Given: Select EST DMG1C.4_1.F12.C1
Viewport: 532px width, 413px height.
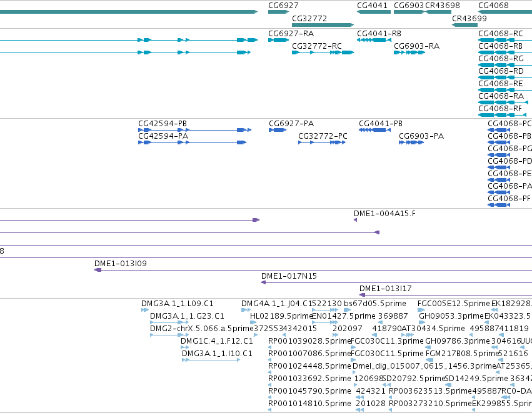Looking at the screenshot, I should [x=217, y=341].
